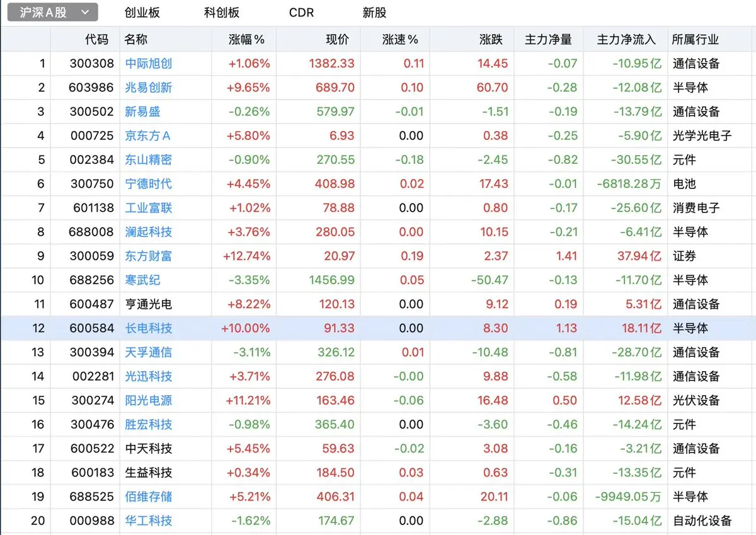Click net inflow value -9949.05万

pos(628,497)
